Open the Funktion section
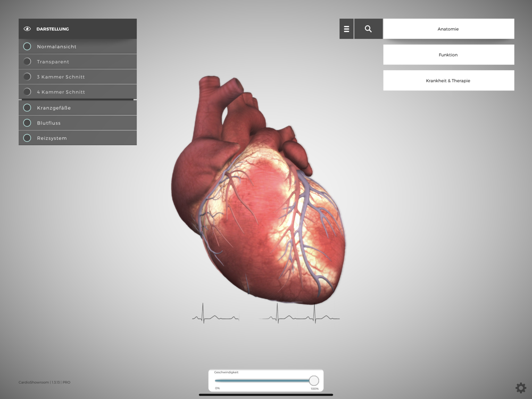The width and height of the screenshot is (532, 399). (x=448, y=55)
